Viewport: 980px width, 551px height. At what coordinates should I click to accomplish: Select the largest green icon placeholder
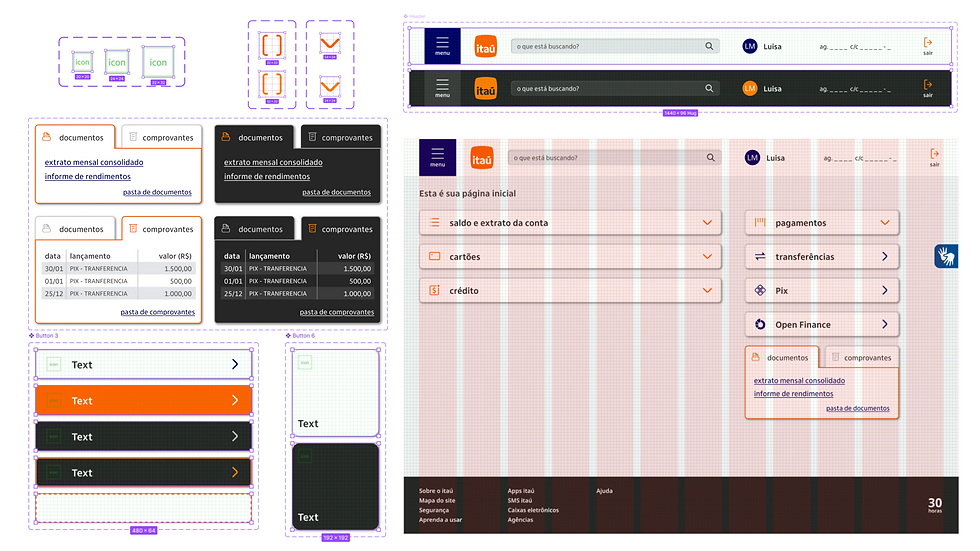pyautogui.click(x=158, y=62)
